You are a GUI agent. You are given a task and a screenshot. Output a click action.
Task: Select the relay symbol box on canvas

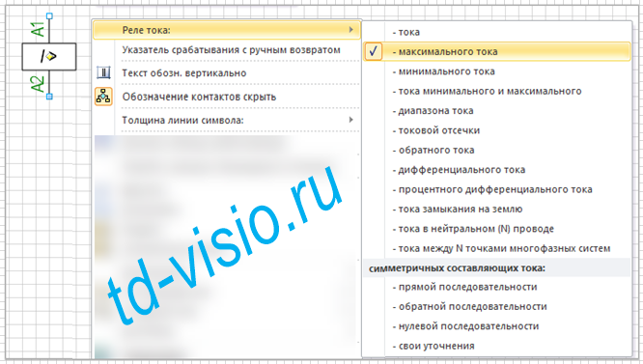tap(49, 57)
